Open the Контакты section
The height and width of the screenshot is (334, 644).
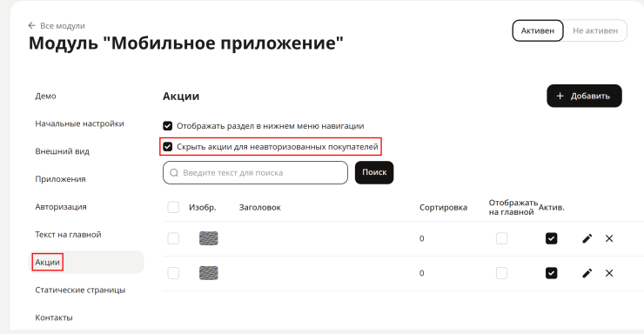click(54, 317)
